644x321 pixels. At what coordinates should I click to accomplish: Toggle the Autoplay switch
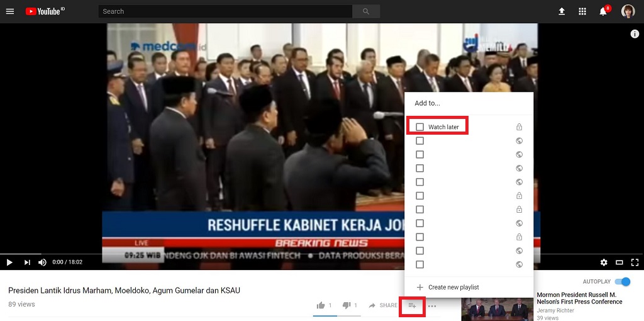(x=623, y=281)
